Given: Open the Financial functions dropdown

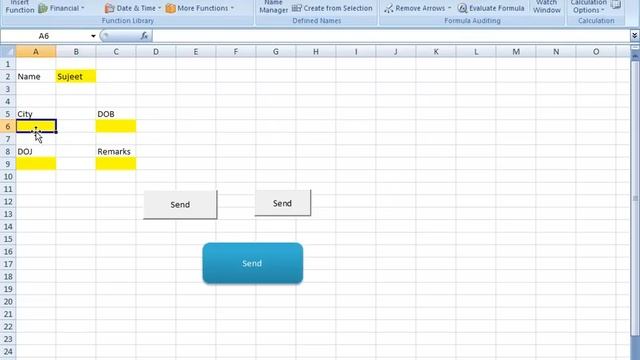Looking at the screenshot, I should coord(61,8).
